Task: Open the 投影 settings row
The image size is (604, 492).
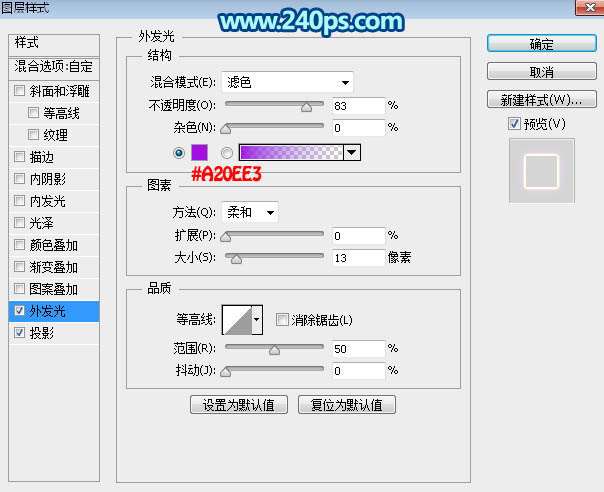Action: (54, 333)
